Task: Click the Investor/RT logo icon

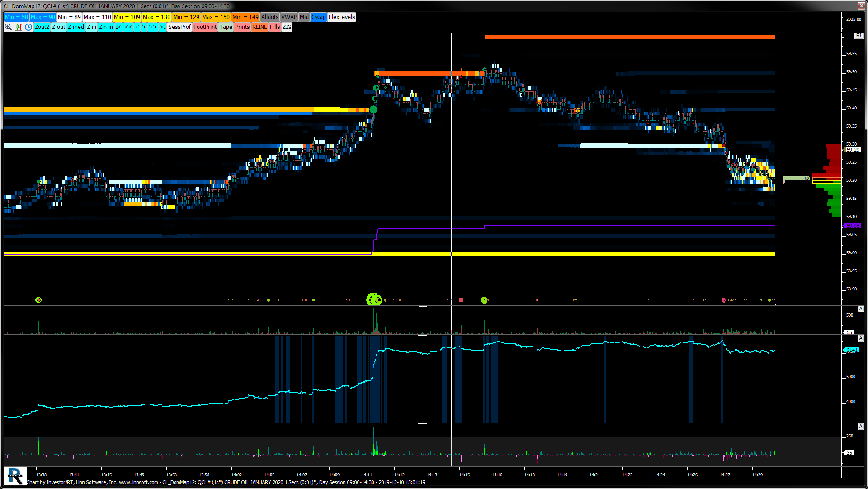Action: point(15,476)
